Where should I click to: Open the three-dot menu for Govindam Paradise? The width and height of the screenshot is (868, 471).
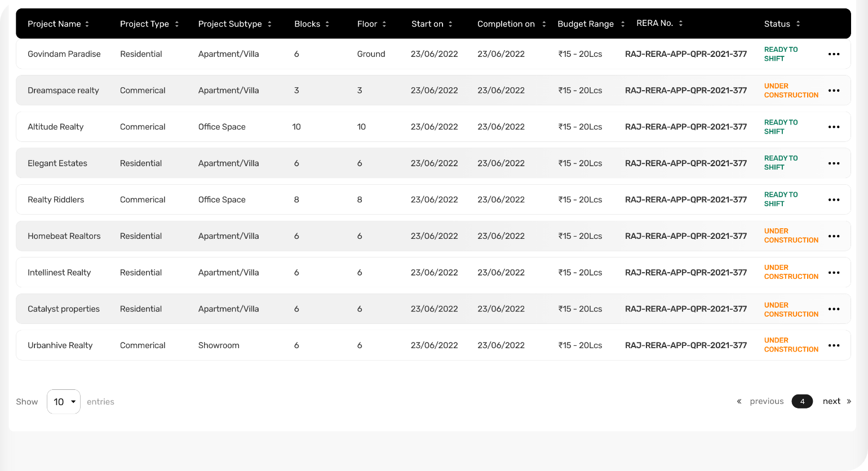pyautogui.click(x=834, y=54)
